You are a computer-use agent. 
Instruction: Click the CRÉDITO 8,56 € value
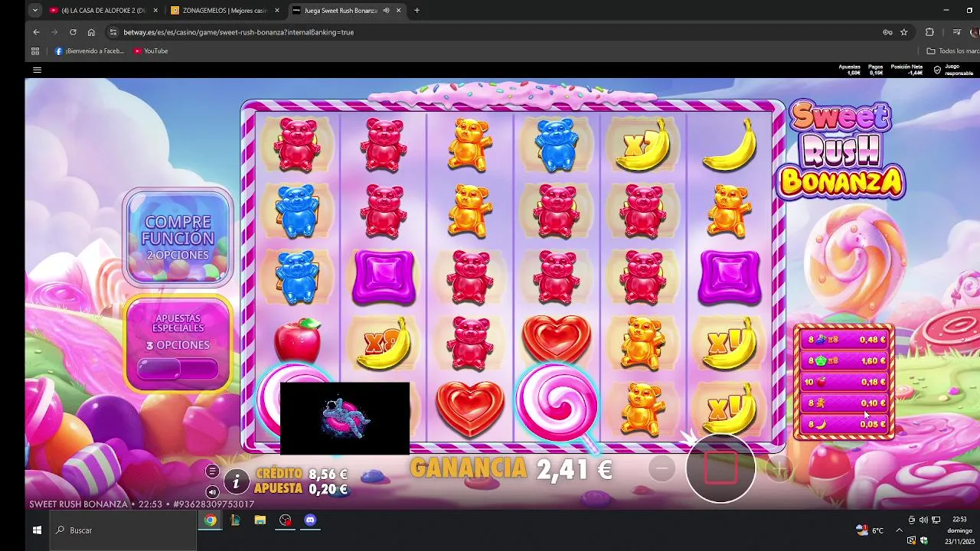click(328, 474)
